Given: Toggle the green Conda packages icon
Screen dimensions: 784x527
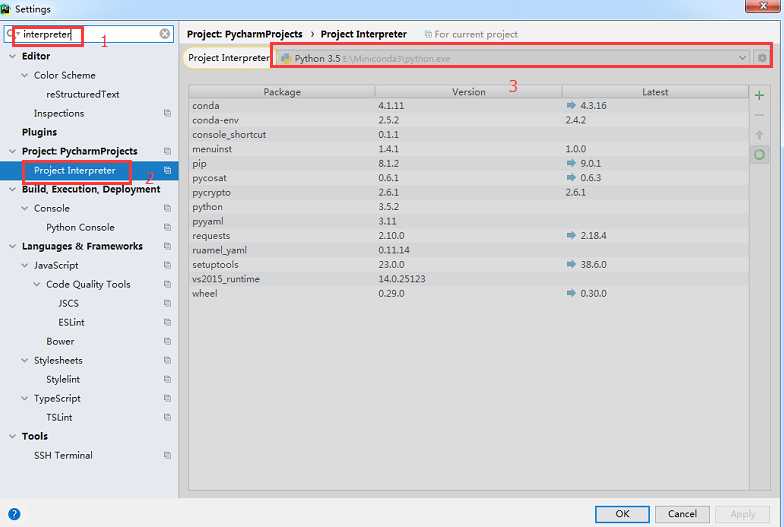Looking at the screenshot, I should tap(759, 154).
